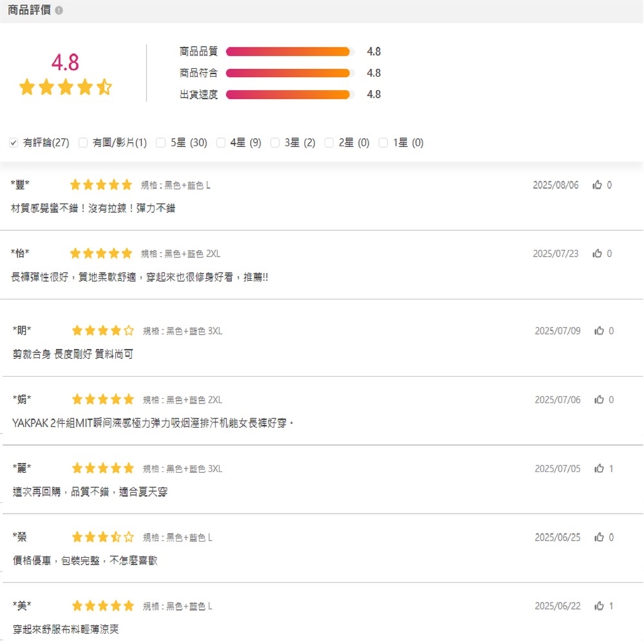Enable the 有圖/影片(1) filter
The width and height of the screenshot is (644, 644).
click(x=83, y=143)
